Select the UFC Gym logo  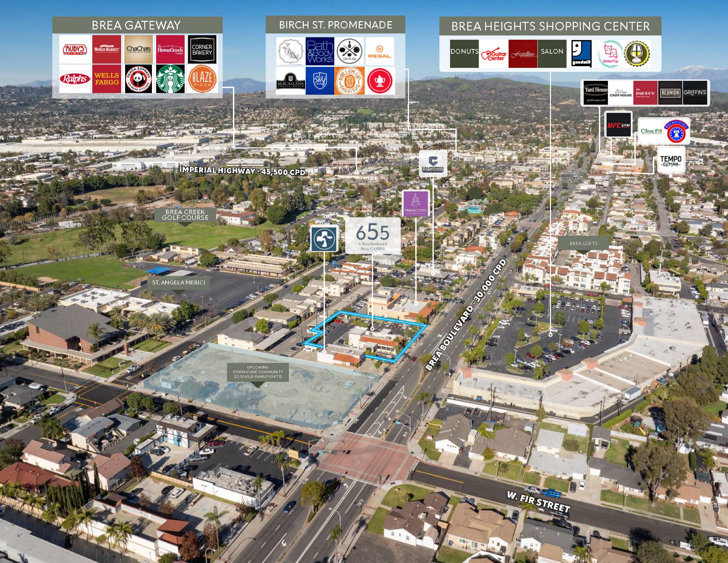618,125
